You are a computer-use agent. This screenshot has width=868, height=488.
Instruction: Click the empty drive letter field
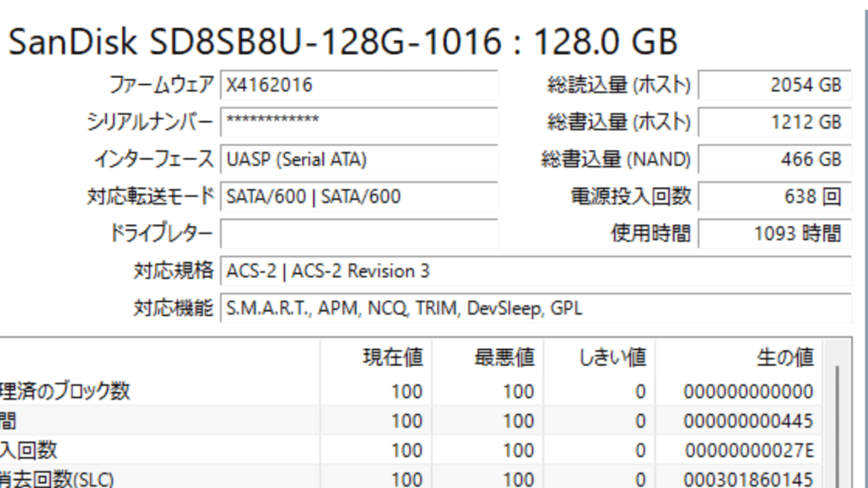click(x=359, y=233)
